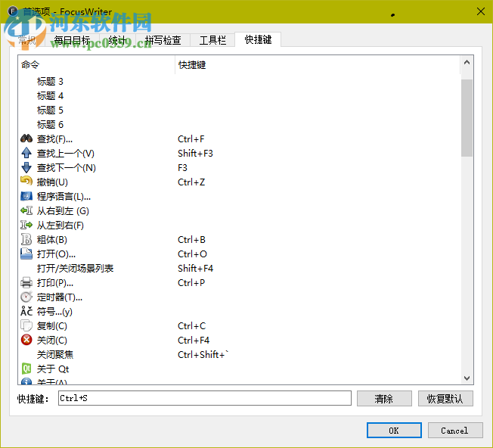This screenshot has height=448, width=493.
Task: Select the 标题 3 row
Action: point(239,81)
